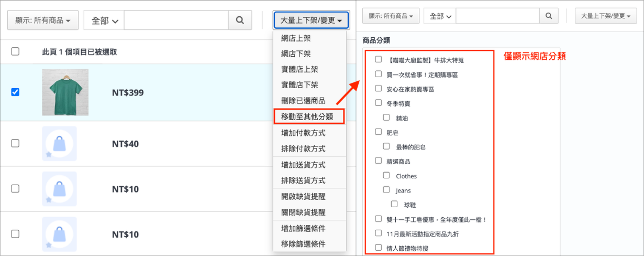Click the search magnifier icon in left panel
The width and height of the screenshot is (644, 256).
(x=240, y=20)
